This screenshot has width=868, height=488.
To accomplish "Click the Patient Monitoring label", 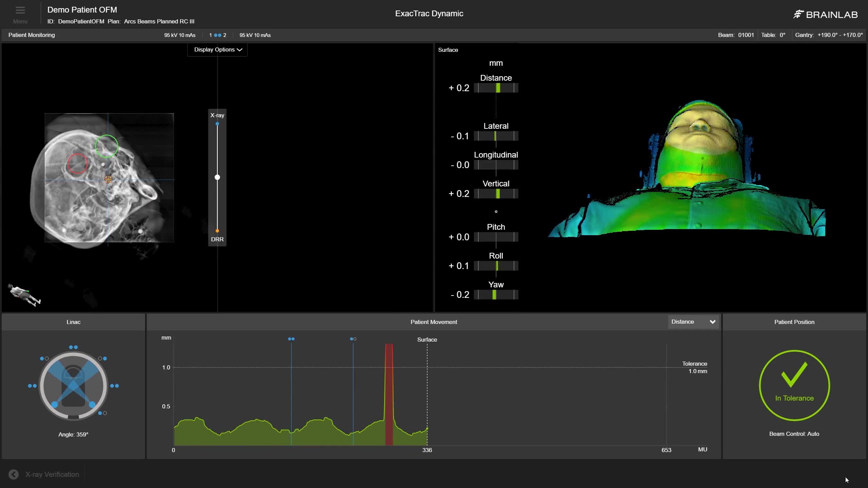I will tap(32, 35).
